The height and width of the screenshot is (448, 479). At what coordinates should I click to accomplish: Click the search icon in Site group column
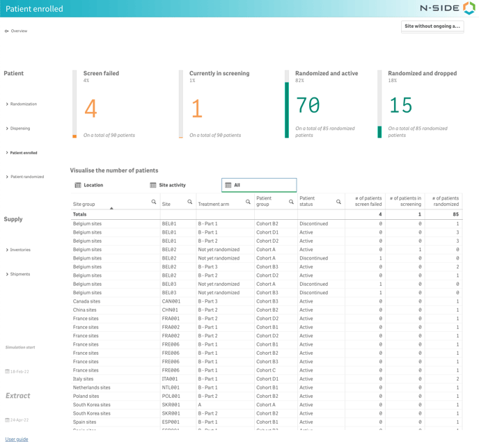pos(154,202)
